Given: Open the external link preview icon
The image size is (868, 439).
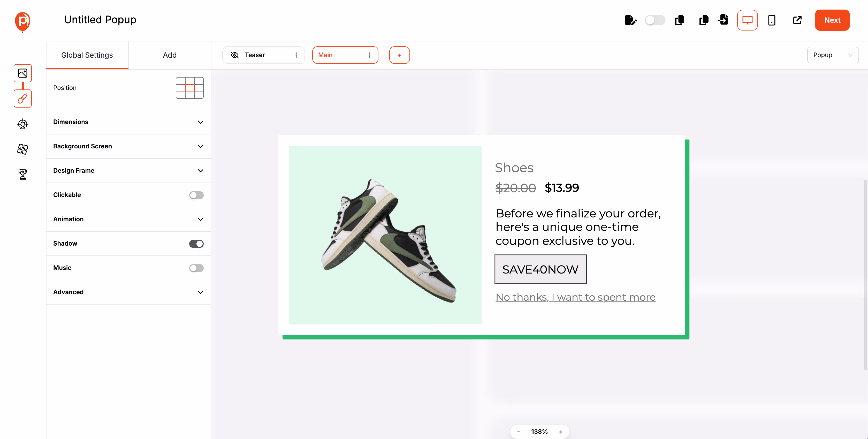Looking at the screenshot, I should coord(797,20).
